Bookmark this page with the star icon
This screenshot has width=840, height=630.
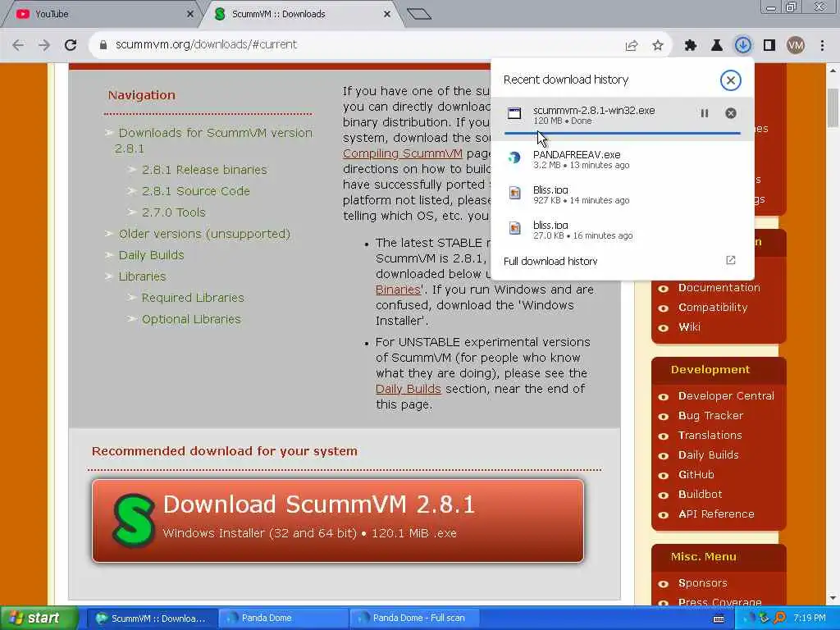(658, 46)
